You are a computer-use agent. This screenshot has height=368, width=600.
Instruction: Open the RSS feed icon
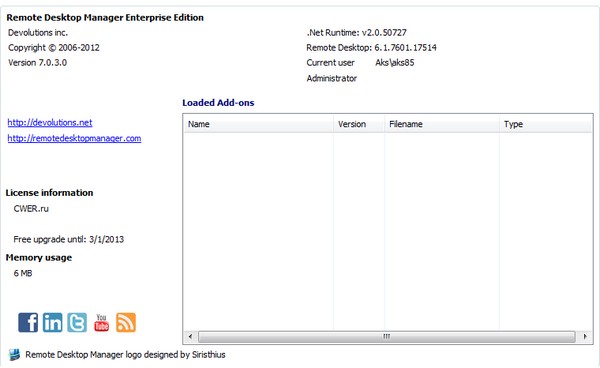[126, 322]
